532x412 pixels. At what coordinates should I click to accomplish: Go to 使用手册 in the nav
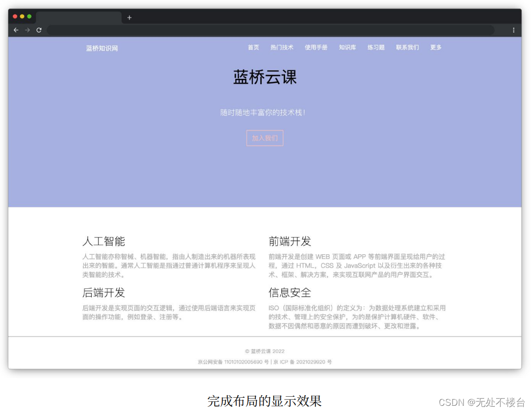pos(316,47)
